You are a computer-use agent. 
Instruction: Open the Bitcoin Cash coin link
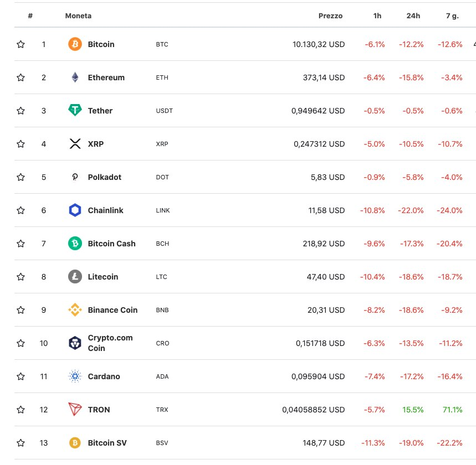pos(111,244)
